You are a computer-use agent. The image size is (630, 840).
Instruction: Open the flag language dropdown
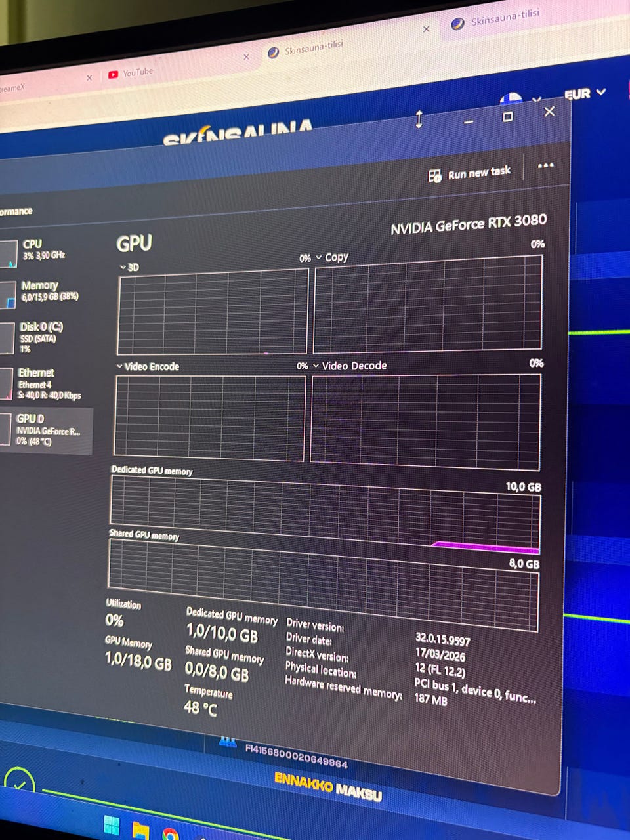point(522,100)
